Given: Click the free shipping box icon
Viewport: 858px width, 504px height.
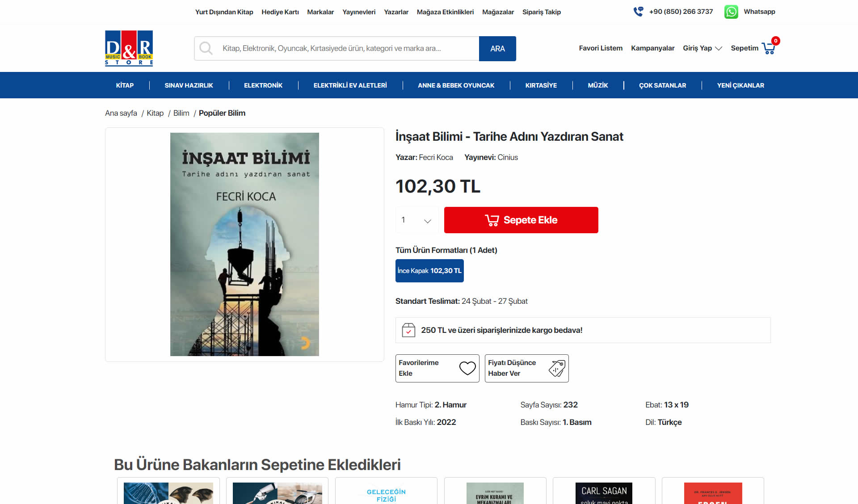Looking at the screenshot, I should coord(408,330).
